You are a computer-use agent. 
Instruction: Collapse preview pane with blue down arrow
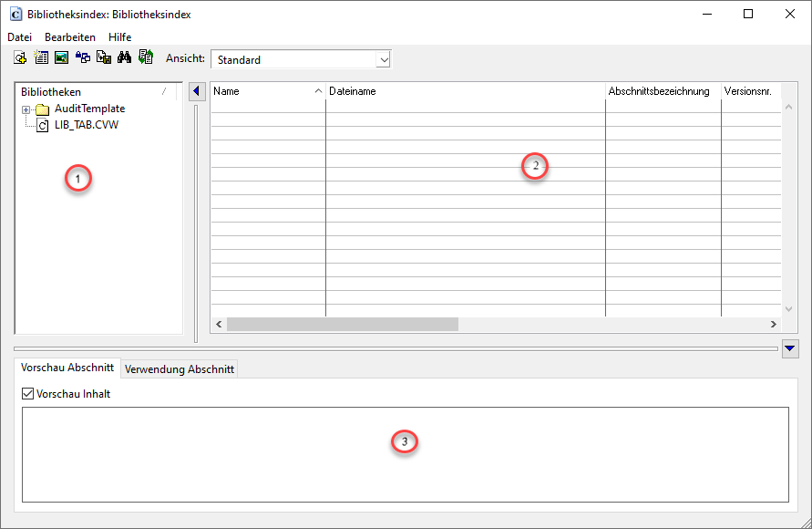pos(790,348)
